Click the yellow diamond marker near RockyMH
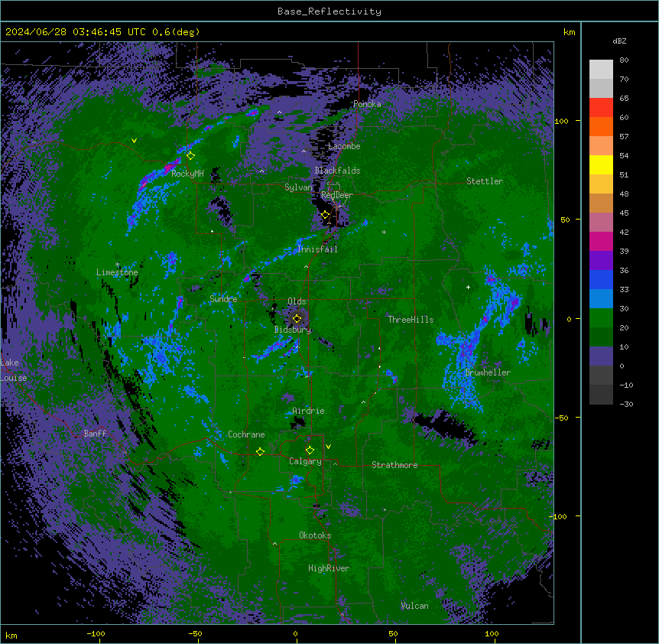 (190, 155)
